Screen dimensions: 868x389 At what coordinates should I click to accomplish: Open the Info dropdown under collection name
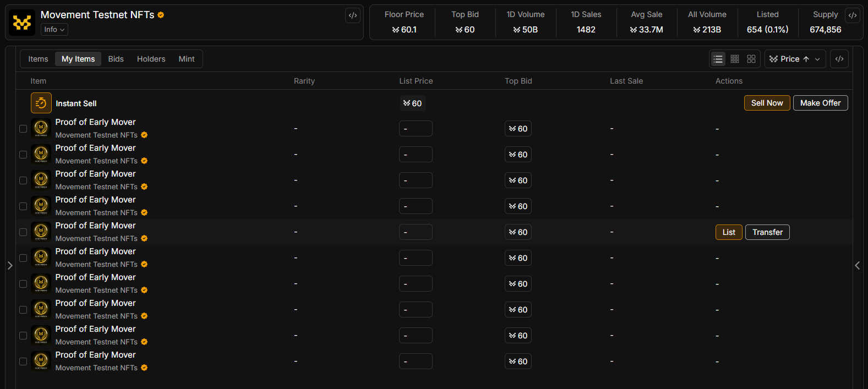(54, 30)
